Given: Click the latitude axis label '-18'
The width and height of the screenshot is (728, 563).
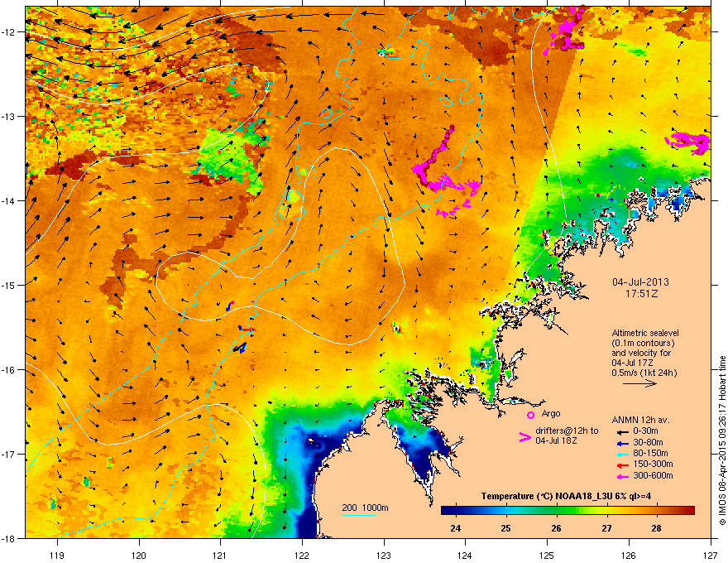Looking at the screenshot, I should [x=8, y=539].
